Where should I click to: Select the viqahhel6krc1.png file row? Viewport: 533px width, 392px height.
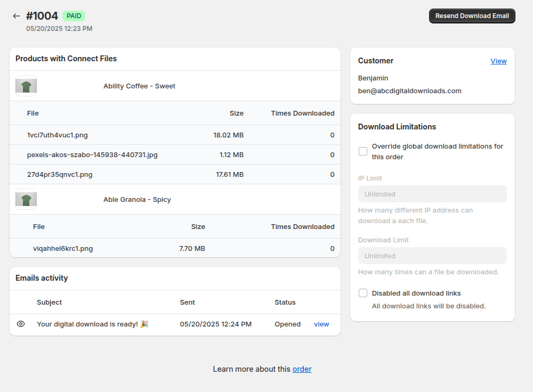tap(63, 248)
